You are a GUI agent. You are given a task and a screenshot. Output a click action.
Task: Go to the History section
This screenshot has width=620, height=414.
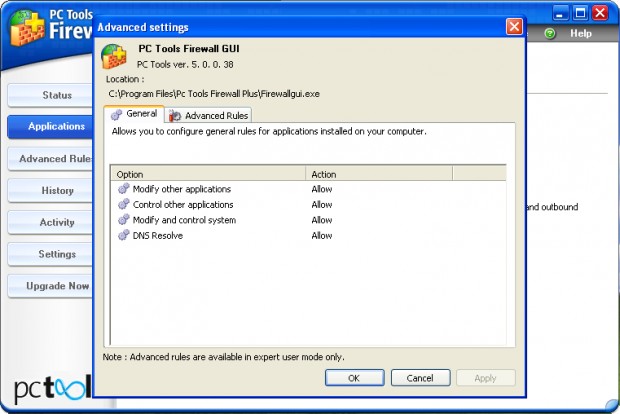(x=50, y=191)
